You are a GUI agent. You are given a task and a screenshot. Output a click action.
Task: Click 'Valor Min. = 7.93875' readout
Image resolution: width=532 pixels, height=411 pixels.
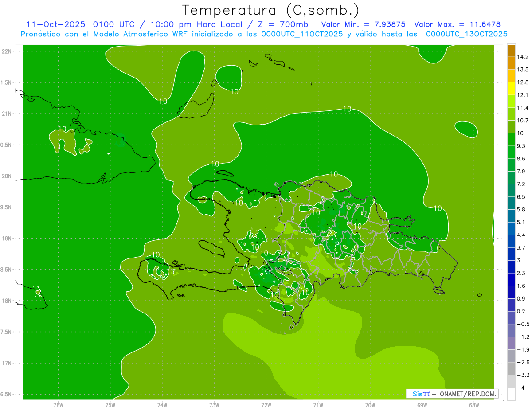pyautogui.click(x=363, y=24)
